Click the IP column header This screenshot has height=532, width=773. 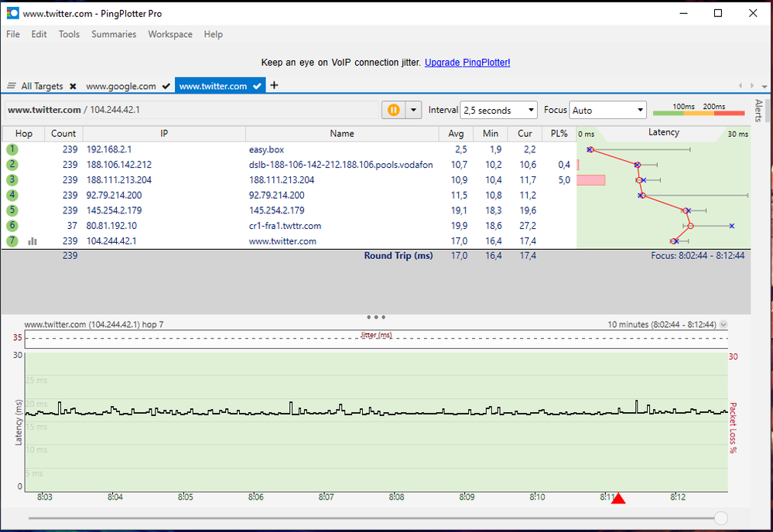(x=164, y=134)
